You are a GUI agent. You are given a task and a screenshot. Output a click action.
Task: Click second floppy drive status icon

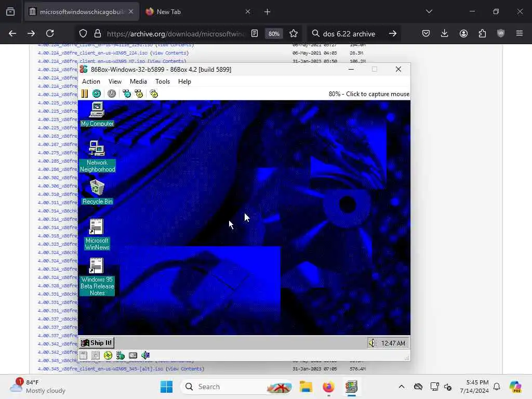pos(96,355)
